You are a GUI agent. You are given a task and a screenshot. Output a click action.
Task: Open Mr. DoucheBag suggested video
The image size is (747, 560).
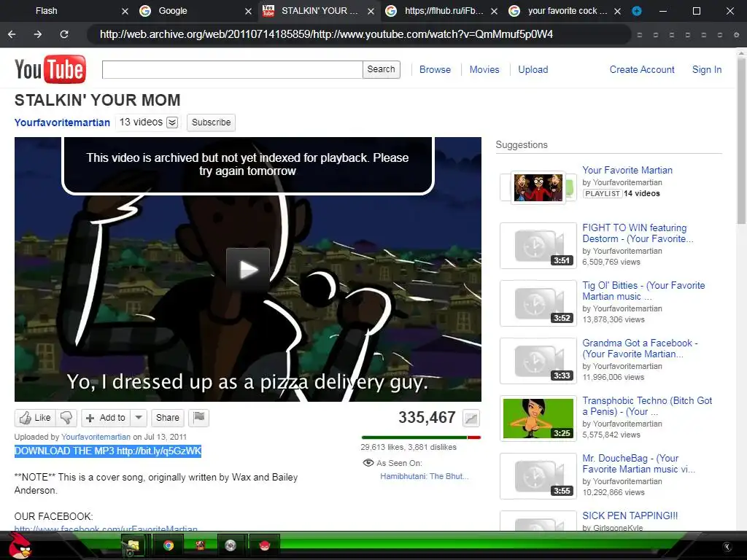(x=638, y=464)
